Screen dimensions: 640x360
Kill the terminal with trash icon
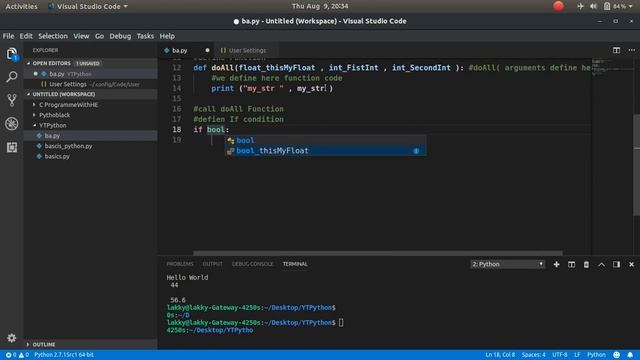586,264
